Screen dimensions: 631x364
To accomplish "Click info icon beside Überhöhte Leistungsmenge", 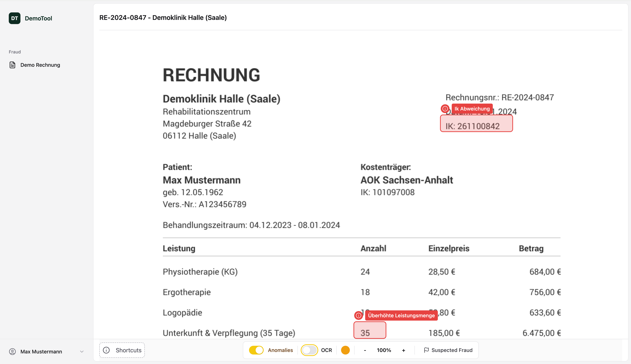I will [x=358, y=315].
